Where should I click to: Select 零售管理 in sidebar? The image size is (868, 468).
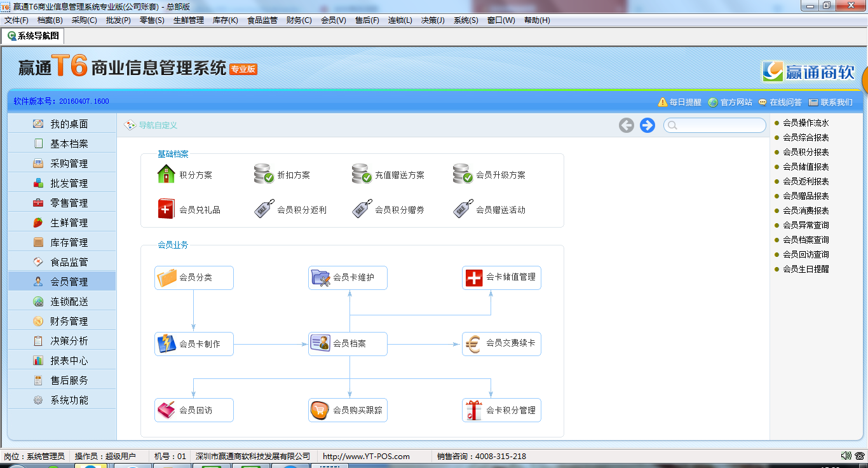[x=62, y=203]
